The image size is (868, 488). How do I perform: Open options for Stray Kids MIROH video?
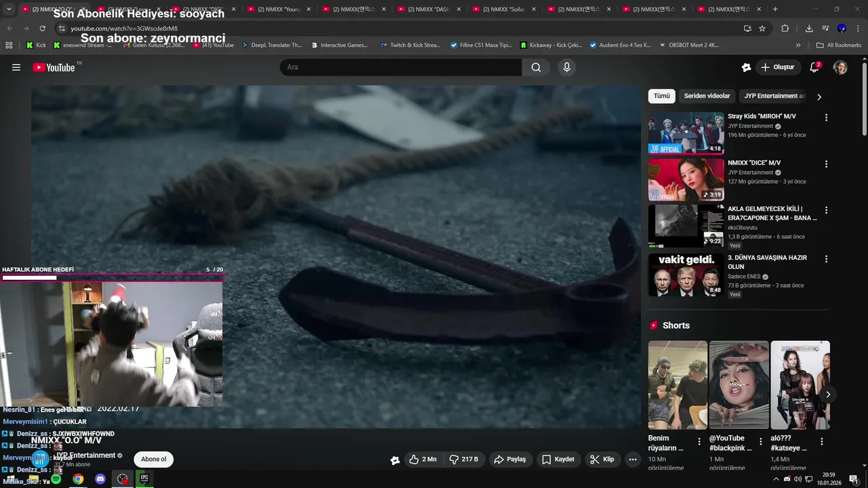pos(826,117)
